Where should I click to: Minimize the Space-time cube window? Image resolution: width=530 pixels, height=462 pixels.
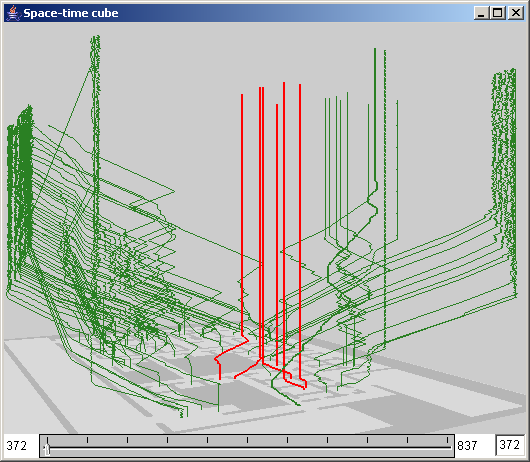point(481,13)
